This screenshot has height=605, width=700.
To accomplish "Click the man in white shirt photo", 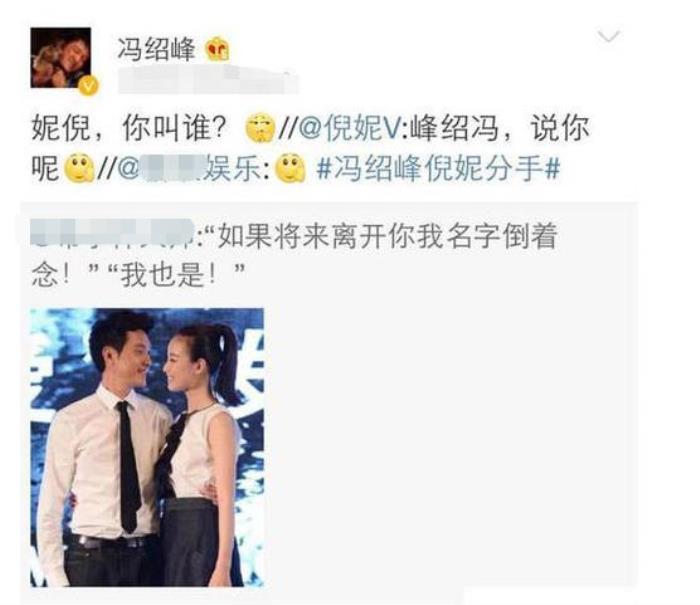I will click(x=103, y=460).
